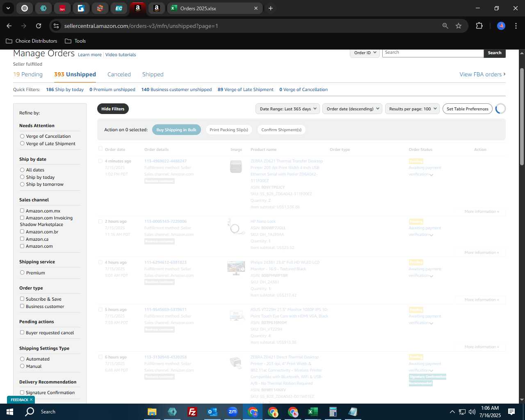Open Windows Start menu
This screenshot has width=525, height=420.
[10, 412]
